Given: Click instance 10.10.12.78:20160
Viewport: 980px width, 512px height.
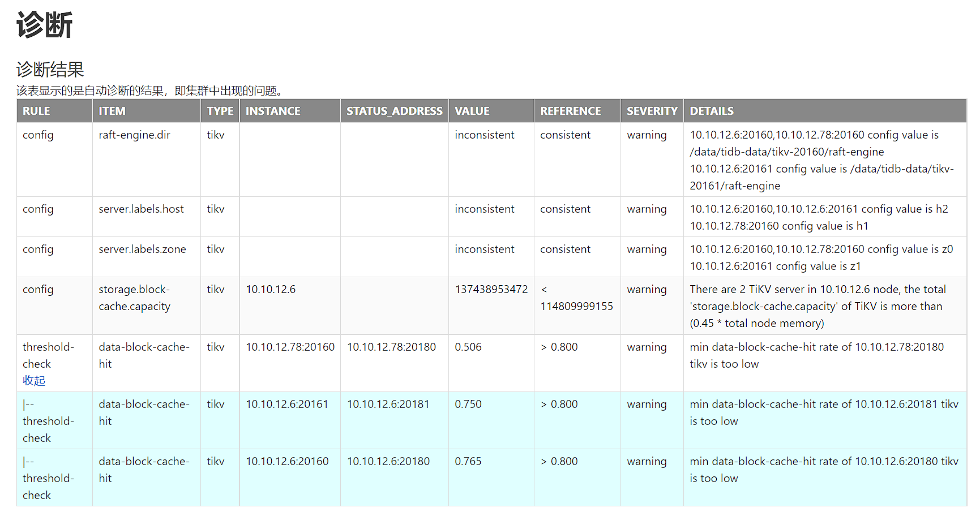Looking at the screenshot, I should (x=290, y=347).
